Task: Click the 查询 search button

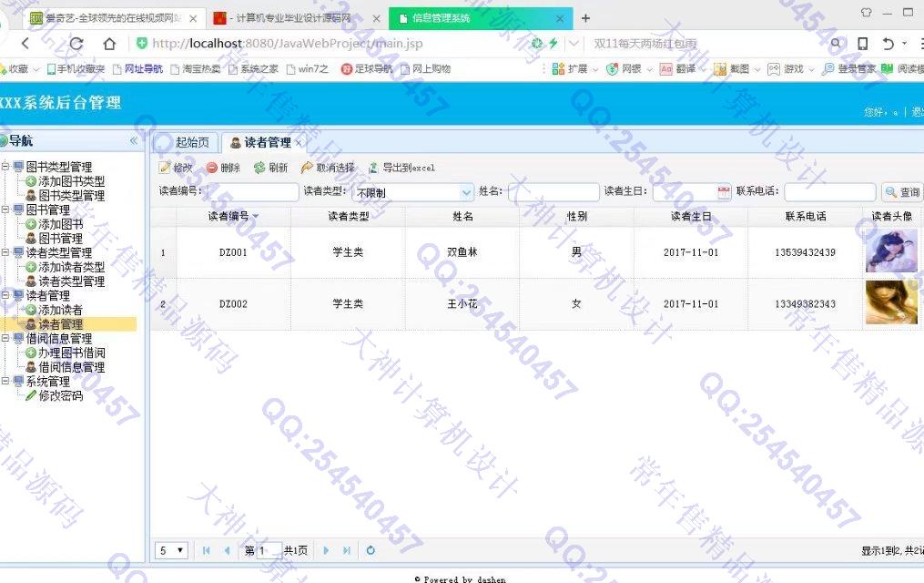Action: click(x=901, y=192)
